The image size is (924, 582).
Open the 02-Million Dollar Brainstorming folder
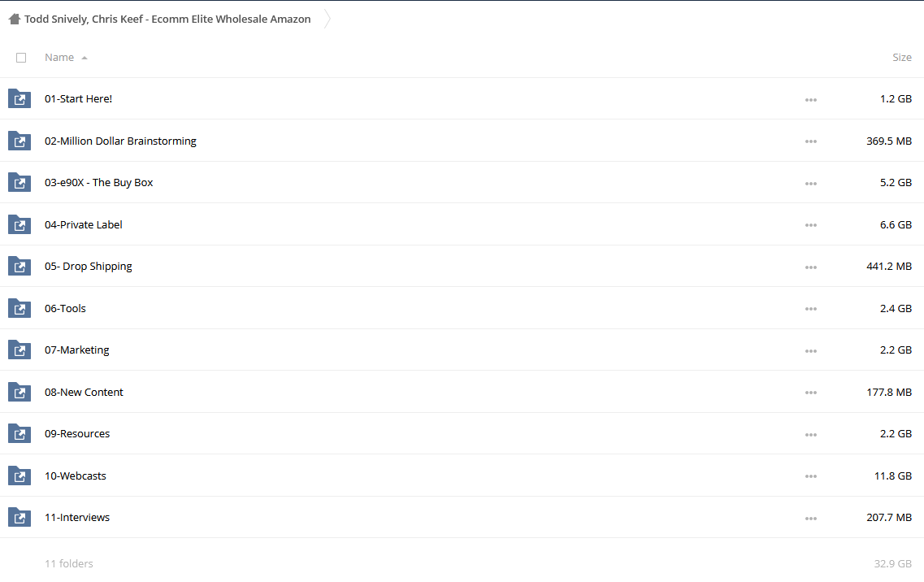[x=120, y=141]
